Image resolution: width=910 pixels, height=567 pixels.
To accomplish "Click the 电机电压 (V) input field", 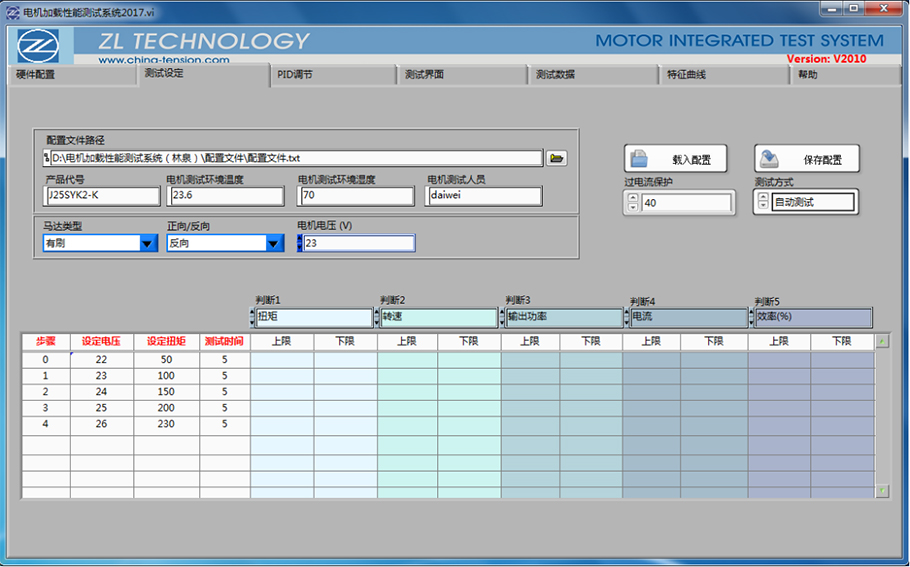I will click(x=358, y=243).
